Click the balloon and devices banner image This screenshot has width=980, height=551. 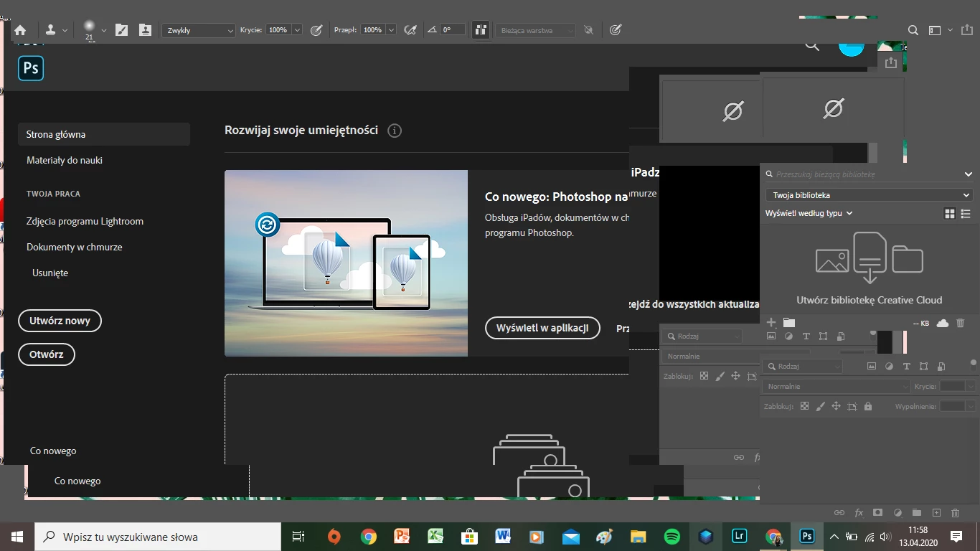pos(346,263)
